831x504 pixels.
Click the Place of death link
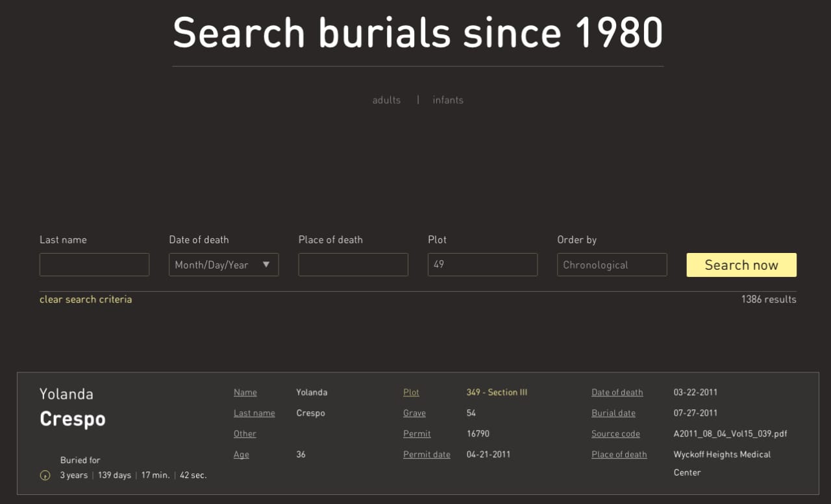[619, 455]
